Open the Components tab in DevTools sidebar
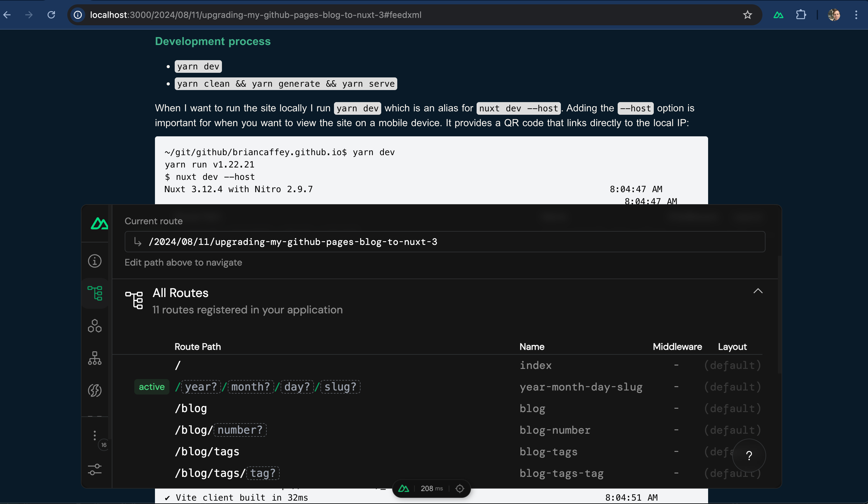 tap(95, 326)
